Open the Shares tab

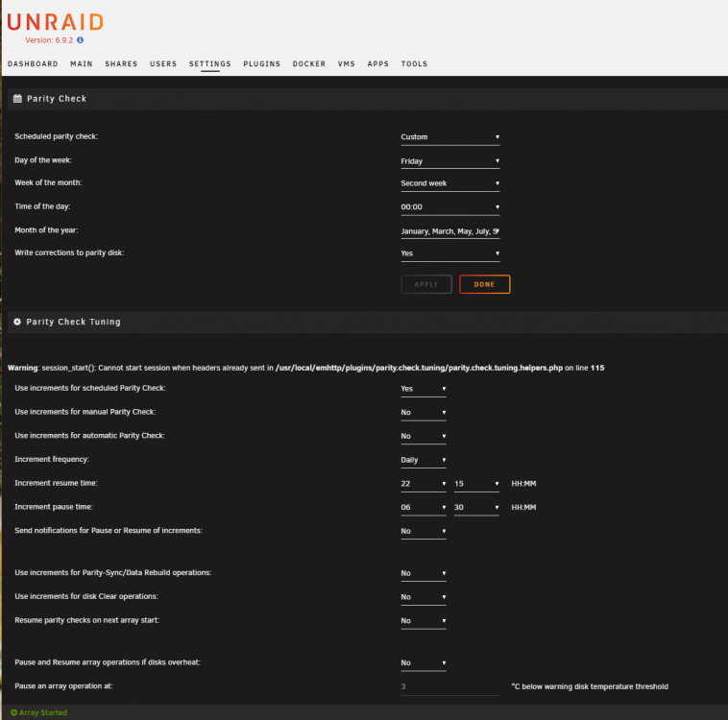point(121,63)
